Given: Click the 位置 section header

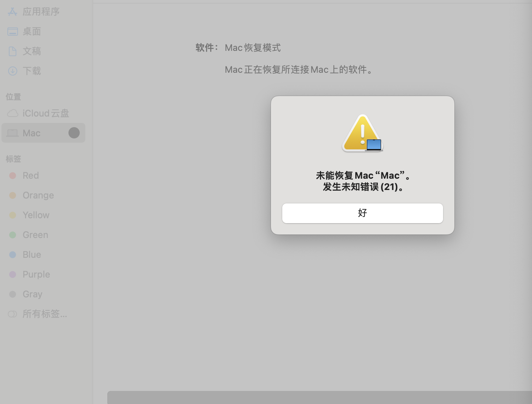Looking at the screenshot, I should click(13, 97).
